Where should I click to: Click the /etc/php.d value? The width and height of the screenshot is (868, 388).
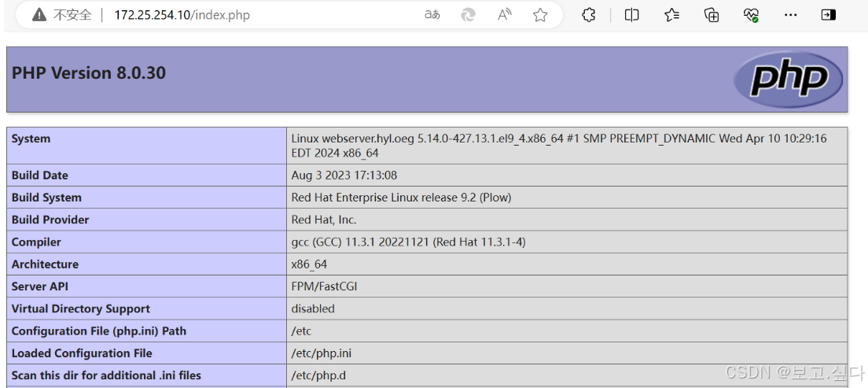click(319, 375)
